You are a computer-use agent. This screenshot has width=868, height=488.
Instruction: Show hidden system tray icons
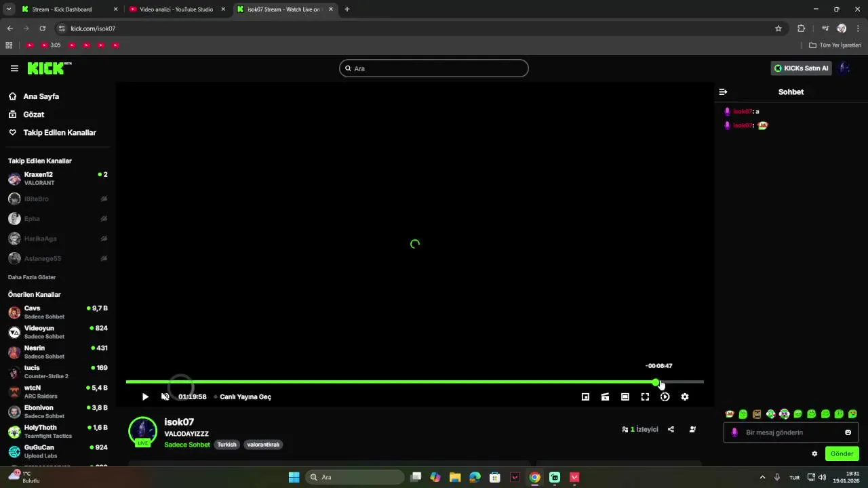762,477
